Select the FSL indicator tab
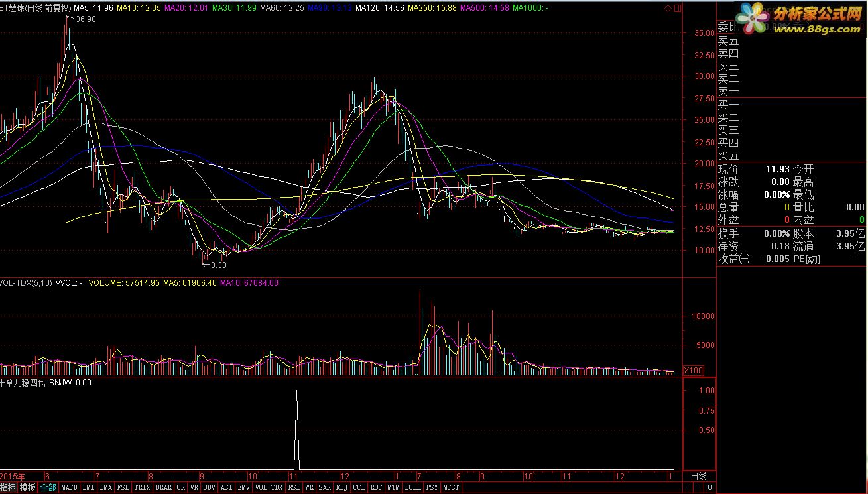Viewport: 868px width, 494px height. click(x=123, y=487)
